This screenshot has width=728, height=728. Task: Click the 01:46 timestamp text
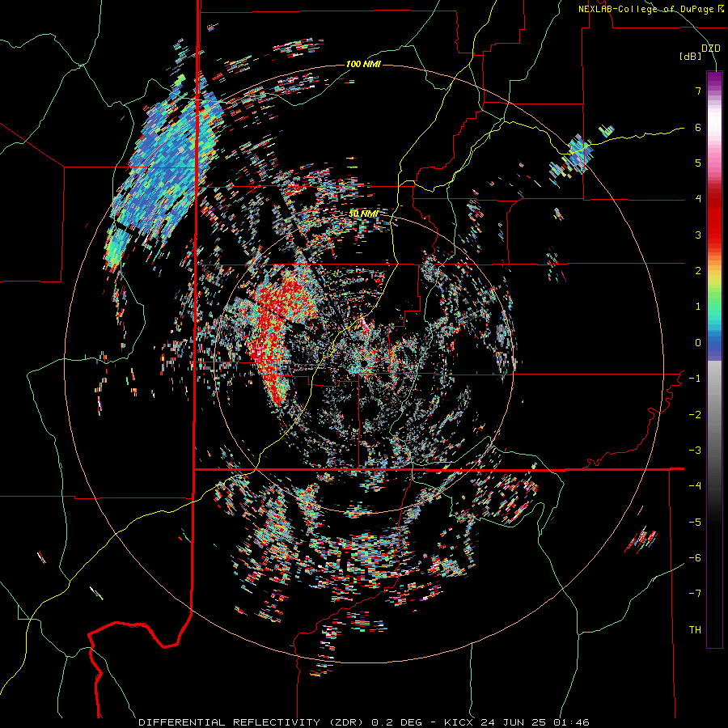[x=571, y=722]
